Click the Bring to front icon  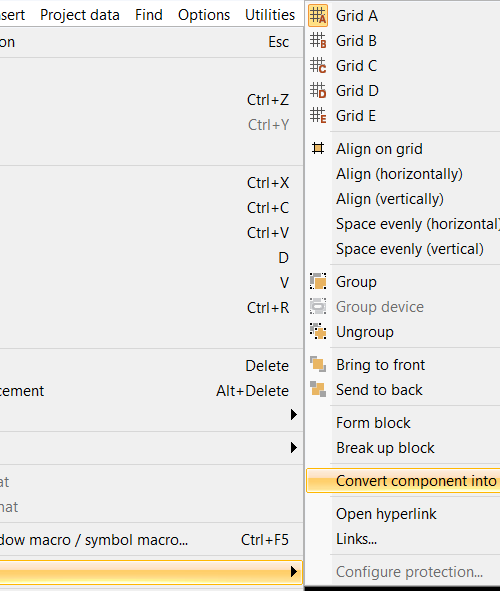(318, 364)
